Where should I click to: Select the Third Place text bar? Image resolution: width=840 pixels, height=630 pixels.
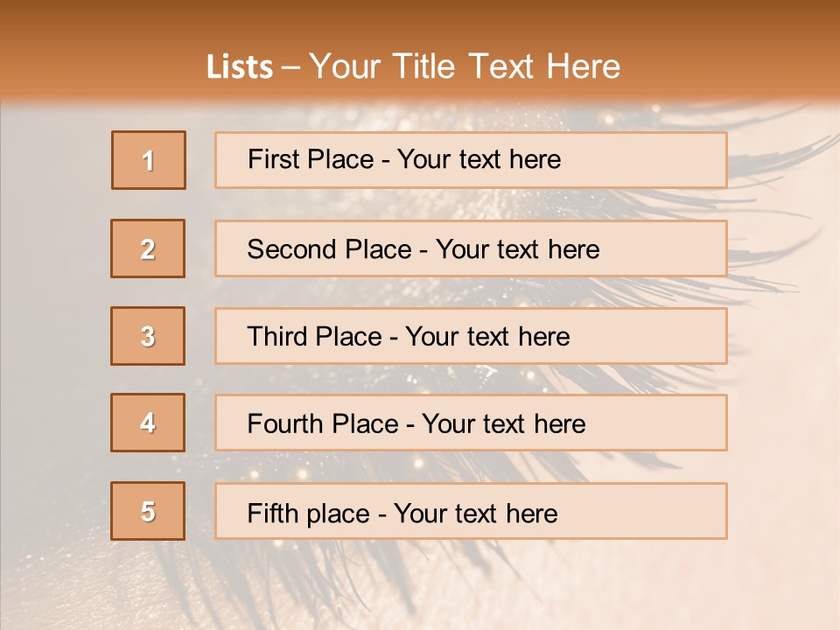point(471,336)
